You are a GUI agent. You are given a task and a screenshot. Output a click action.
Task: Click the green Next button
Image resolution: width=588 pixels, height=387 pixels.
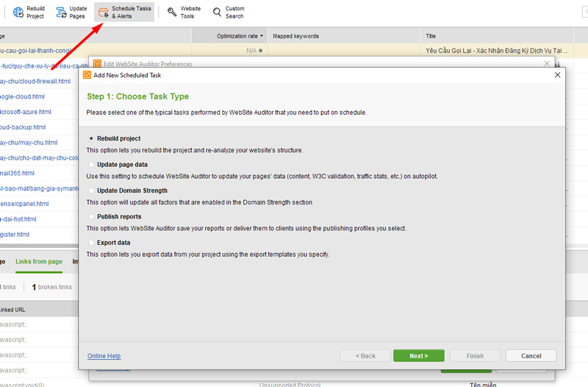pyautogui.click(x=419, y=356)
